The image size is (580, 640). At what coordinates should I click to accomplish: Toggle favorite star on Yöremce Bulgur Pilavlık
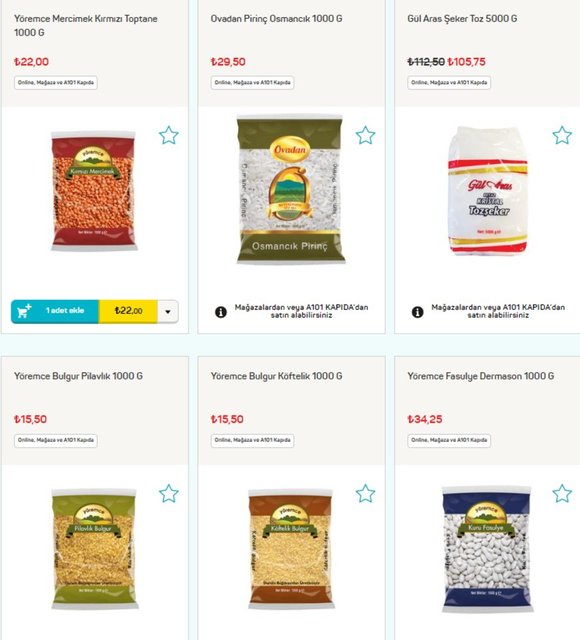click(169, 493)
